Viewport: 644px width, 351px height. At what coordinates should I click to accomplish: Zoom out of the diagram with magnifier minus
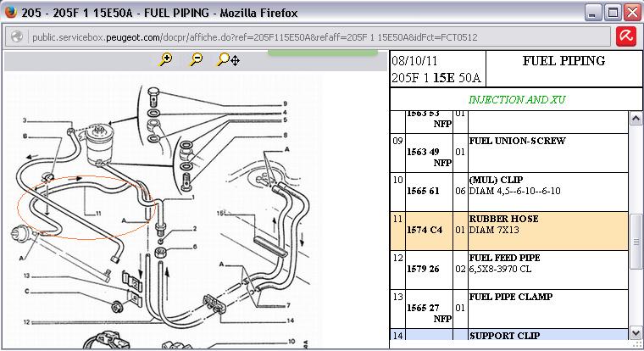(x=196, y=60)
